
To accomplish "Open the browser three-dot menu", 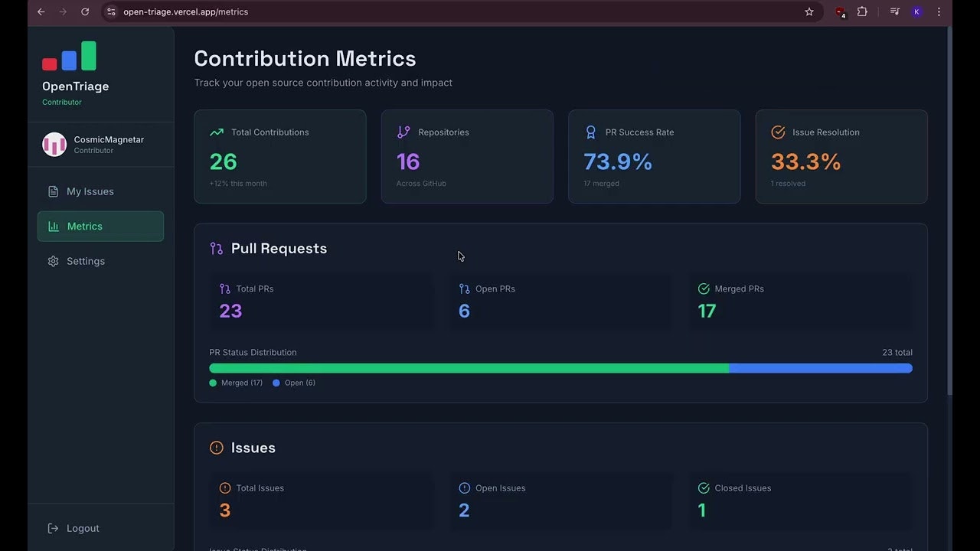I will 939,11.
